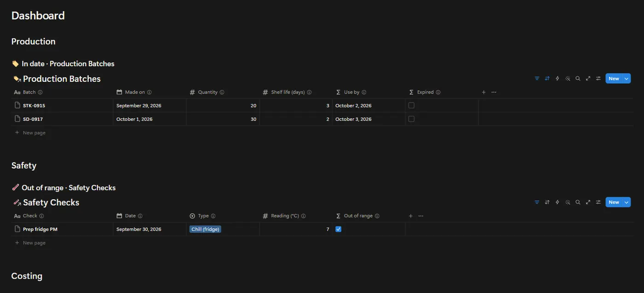Click the Costing section heading
The width and height of the screenshot is (644, 293).
coord(27,276)
